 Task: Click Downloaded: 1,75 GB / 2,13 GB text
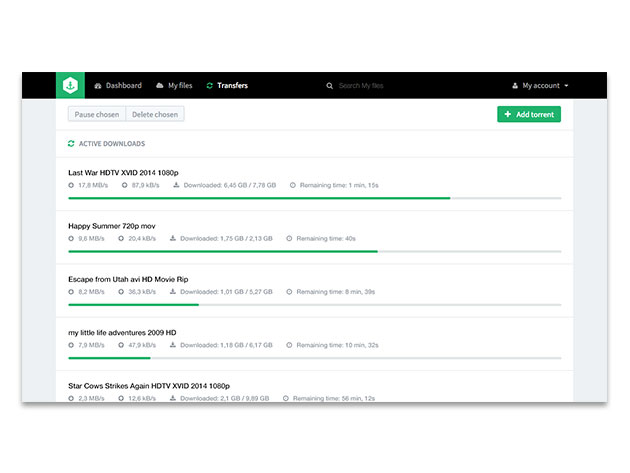point(226,238)
